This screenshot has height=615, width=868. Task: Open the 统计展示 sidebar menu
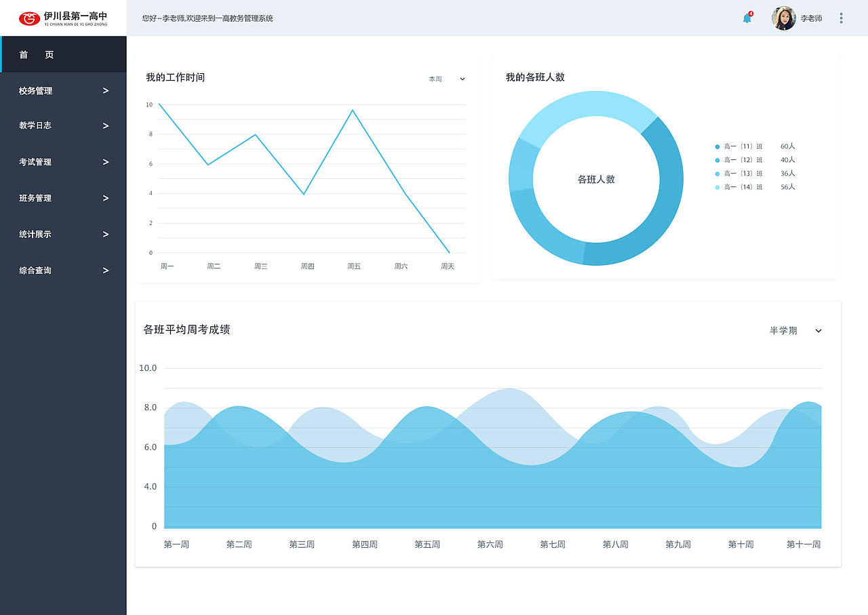click(63, 234)
